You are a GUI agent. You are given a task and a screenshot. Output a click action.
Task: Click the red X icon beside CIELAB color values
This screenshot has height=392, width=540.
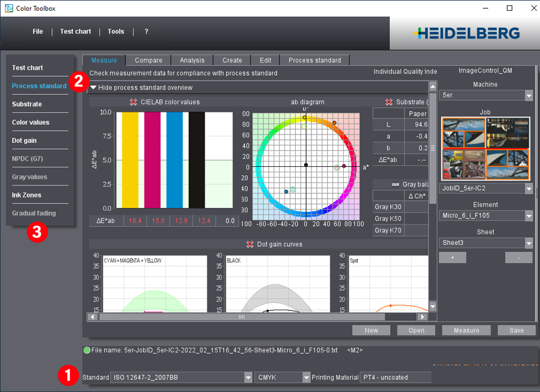[x=133, y=102]
